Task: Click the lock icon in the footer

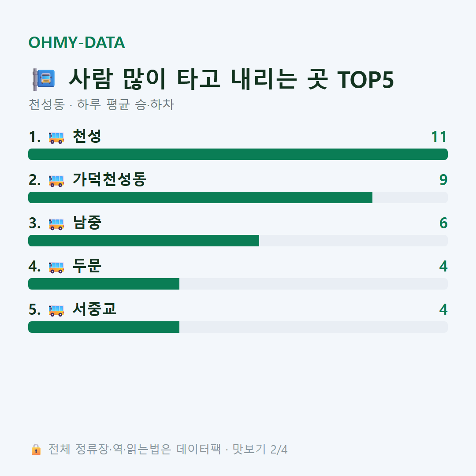Action: [36, 449]
